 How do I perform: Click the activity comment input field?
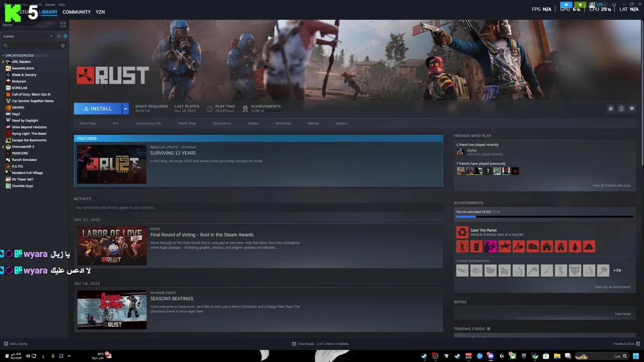258,208
